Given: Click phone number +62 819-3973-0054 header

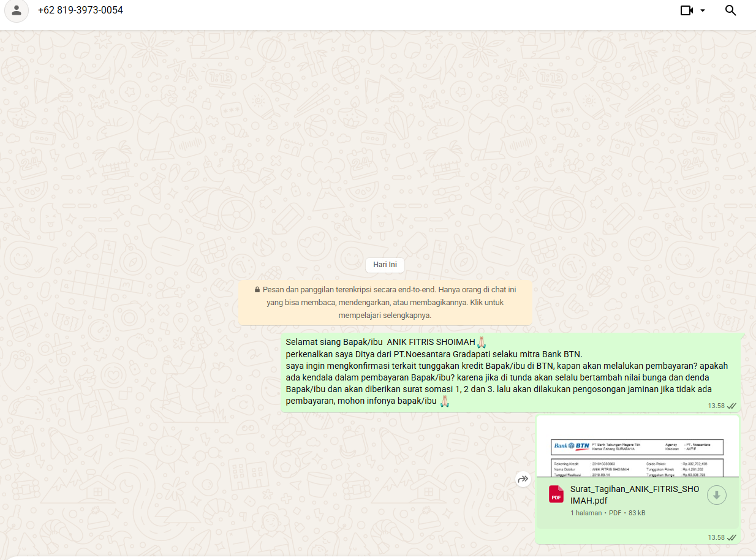Looking at the screenshot, I should pyautogui.click(x=80, y=10).
